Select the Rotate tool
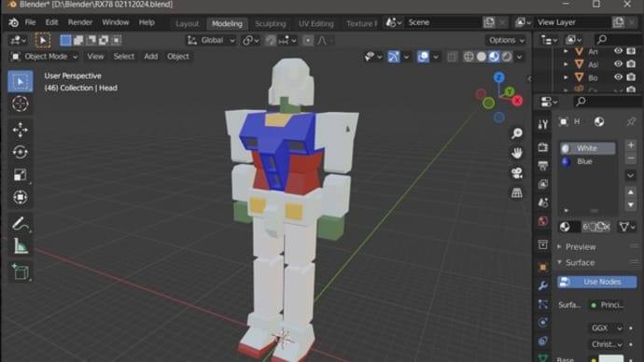Screen dimensions: 644x362 [20, 152]
